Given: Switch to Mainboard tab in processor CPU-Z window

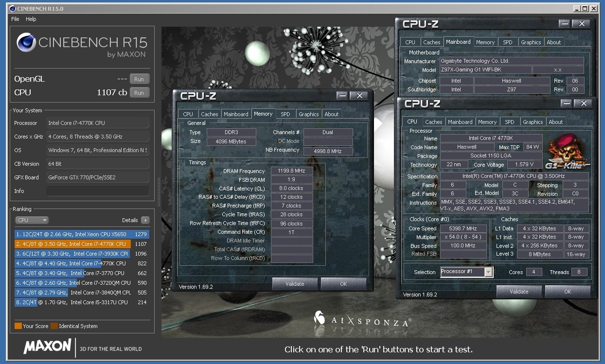Looking at the screenshot, I should [460, 122].
